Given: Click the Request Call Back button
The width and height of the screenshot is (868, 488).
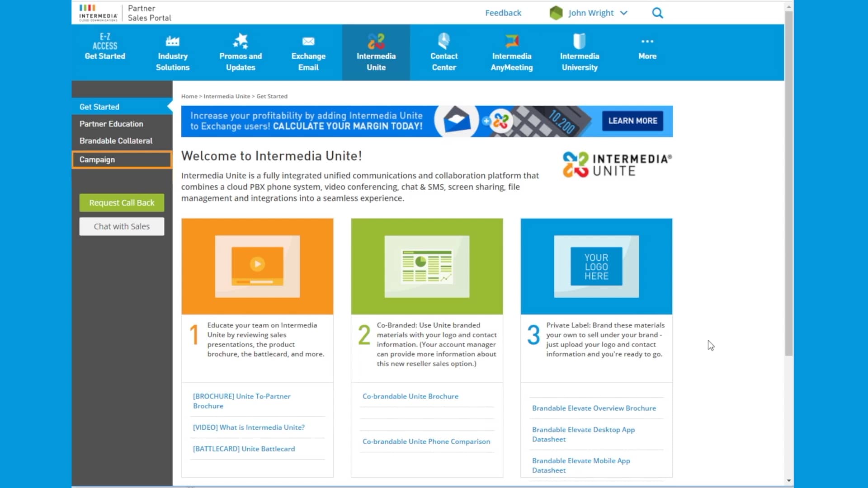Looking at the screenshot, I should (122, 203).
